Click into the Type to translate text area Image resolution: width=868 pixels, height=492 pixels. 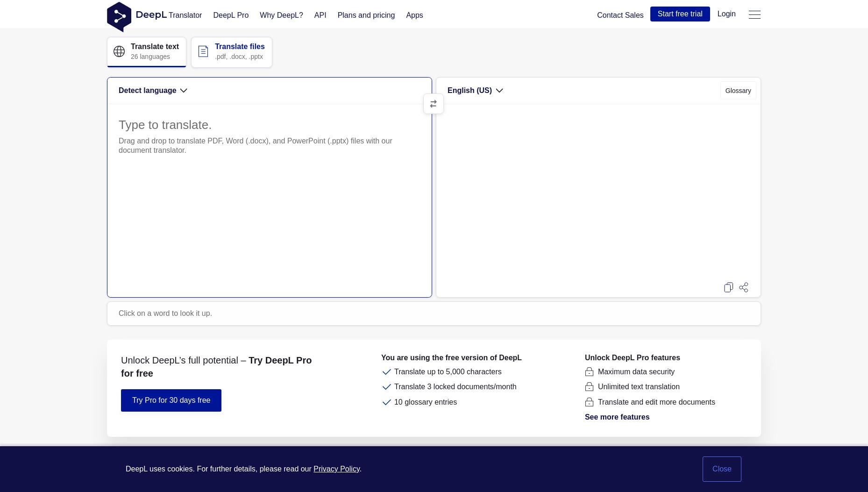pos(270,200)
